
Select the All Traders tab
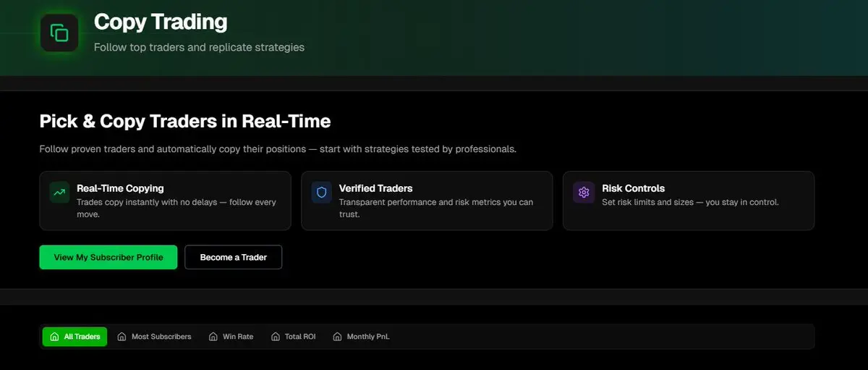pos(75,337)
